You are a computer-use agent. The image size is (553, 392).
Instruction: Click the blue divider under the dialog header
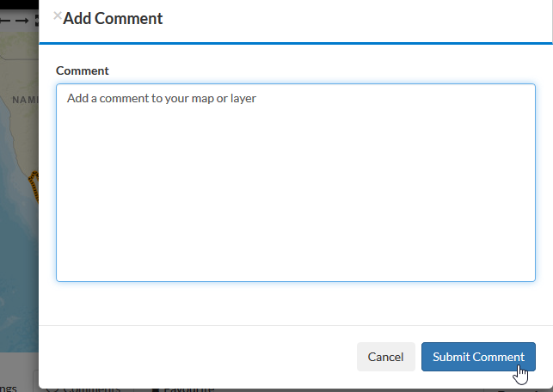[x=296, y=43]
